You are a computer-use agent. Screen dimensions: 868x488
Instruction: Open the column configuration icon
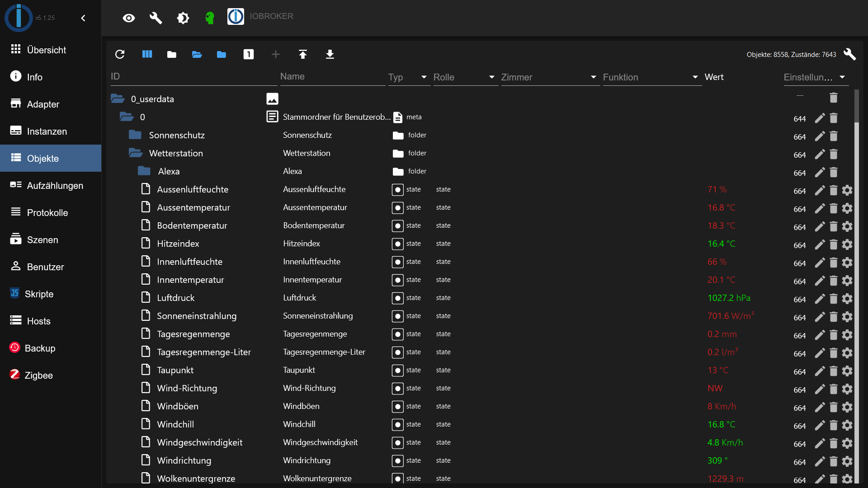tap(147, 54)
